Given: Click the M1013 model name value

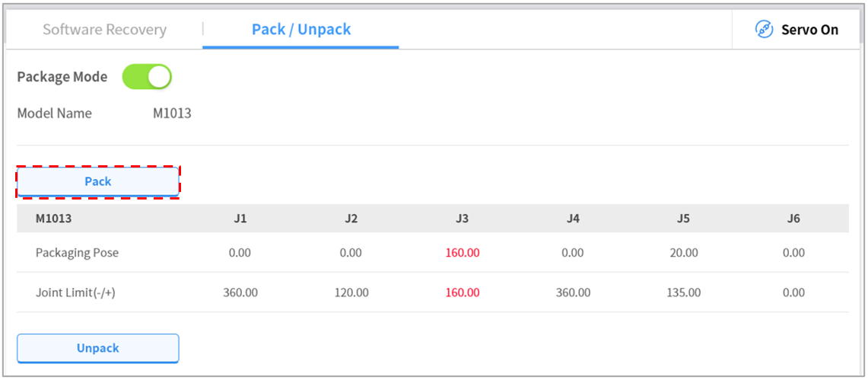Looking at the screenshot, I should click(172, 113).
